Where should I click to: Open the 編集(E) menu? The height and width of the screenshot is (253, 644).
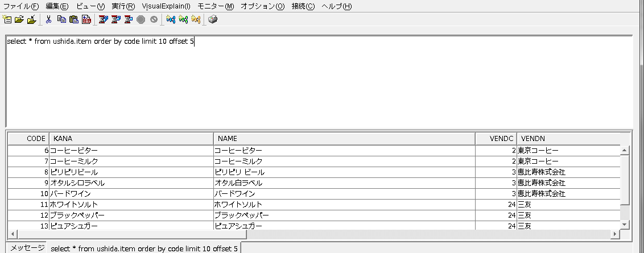point(57,6)
